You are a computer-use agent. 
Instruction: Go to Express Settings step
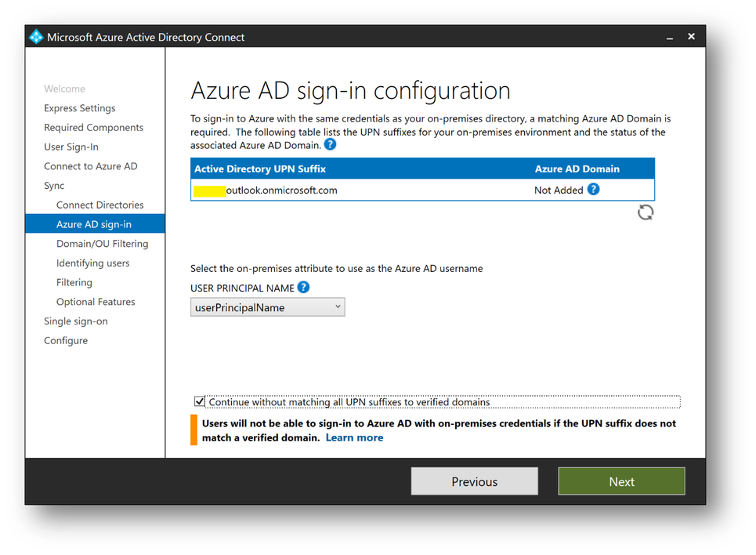click(x=79, y=108)
